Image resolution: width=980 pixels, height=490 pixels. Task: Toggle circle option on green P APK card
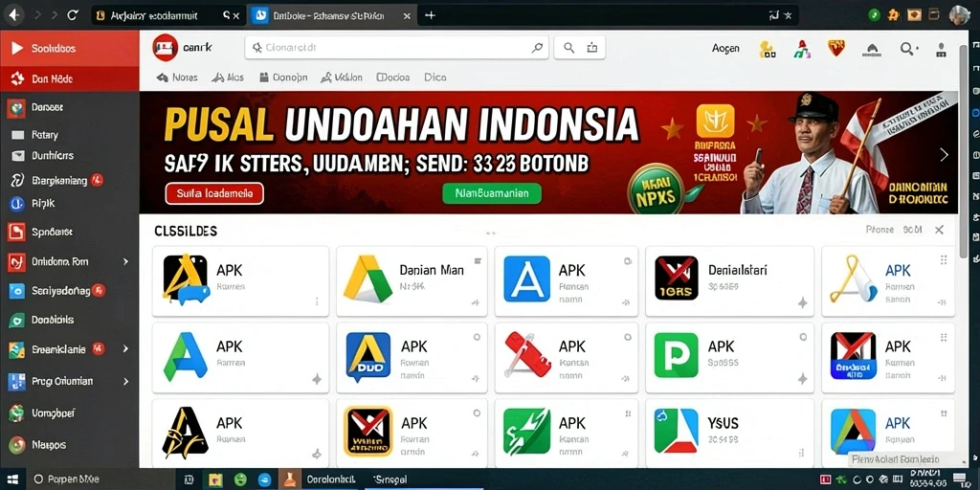804,338
